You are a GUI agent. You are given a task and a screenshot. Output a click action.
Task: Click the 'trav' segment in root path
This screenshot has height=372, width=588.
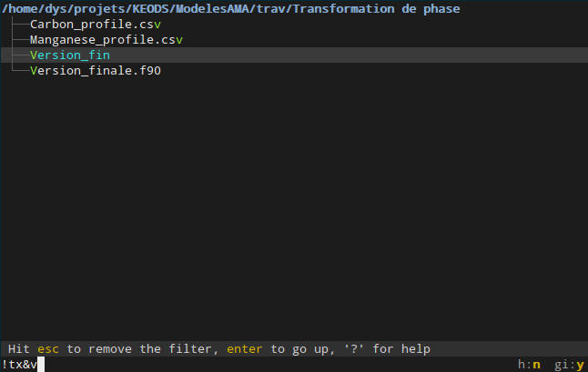[x=270, y=8]
